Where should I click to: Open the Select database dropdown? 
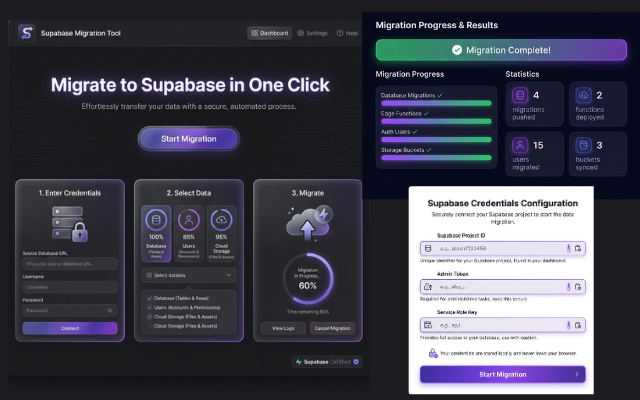(x=189, y=275)
